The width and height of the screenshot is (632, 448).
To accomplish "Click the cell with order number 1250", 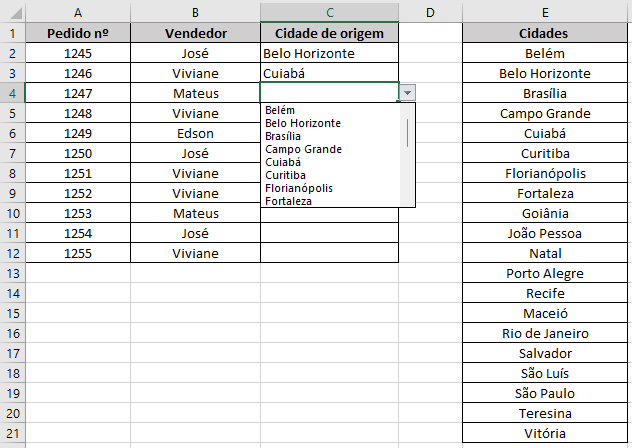I will [77, 153].
